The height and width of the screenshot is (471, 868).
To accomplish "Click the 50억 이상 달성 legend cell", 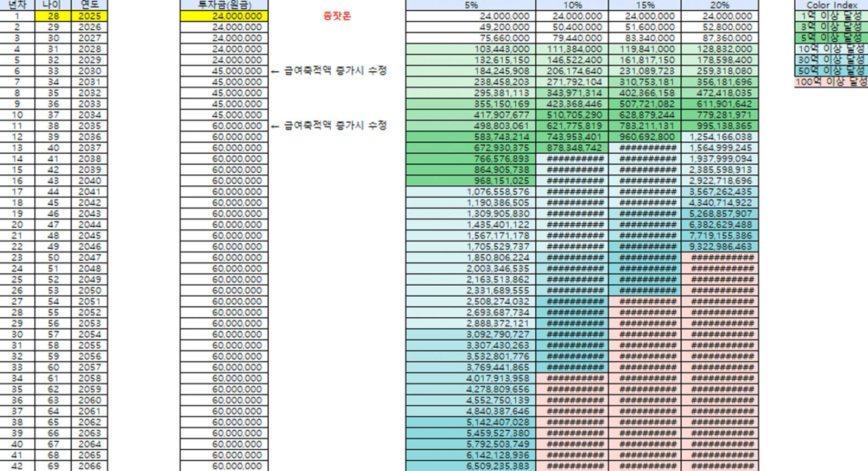I will 831,71.
